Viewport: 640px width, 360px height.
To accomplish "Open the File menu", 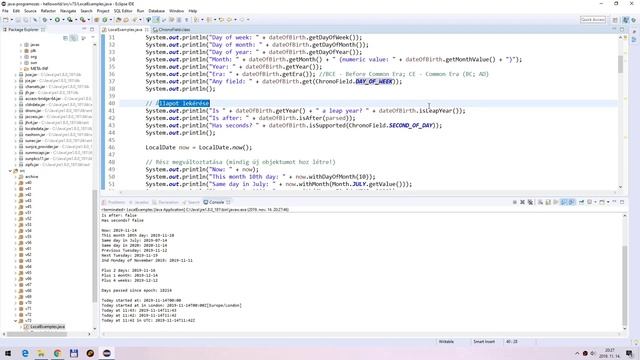I will [5, 11].
